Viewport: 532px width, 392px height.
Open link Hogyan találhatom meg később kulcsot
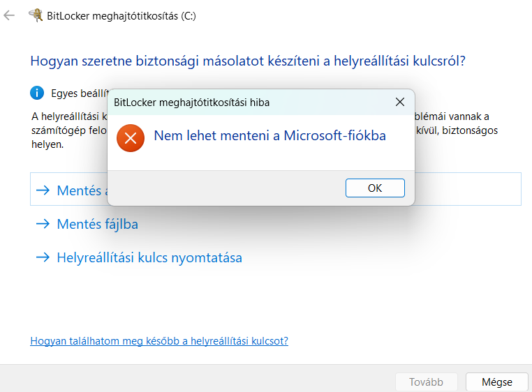[x=159, y=341]
